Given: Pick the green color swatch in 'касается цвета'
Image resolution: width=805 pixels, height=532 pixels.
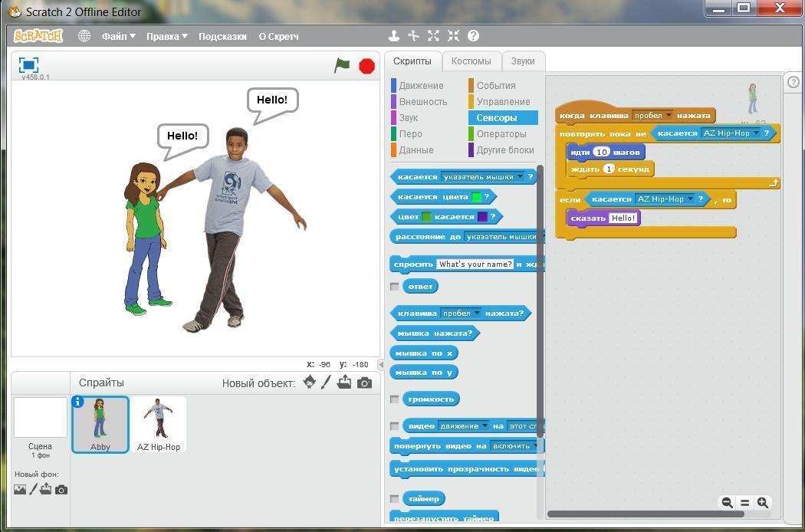Looking at the screenshot, I should click(476, 197).
